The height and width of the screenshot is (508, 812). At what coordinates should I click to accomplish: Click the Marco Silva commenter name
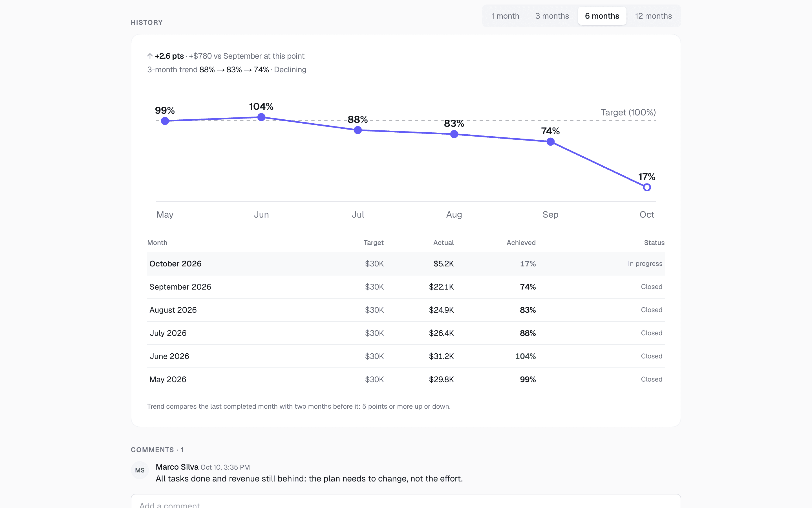click(177, 467)
